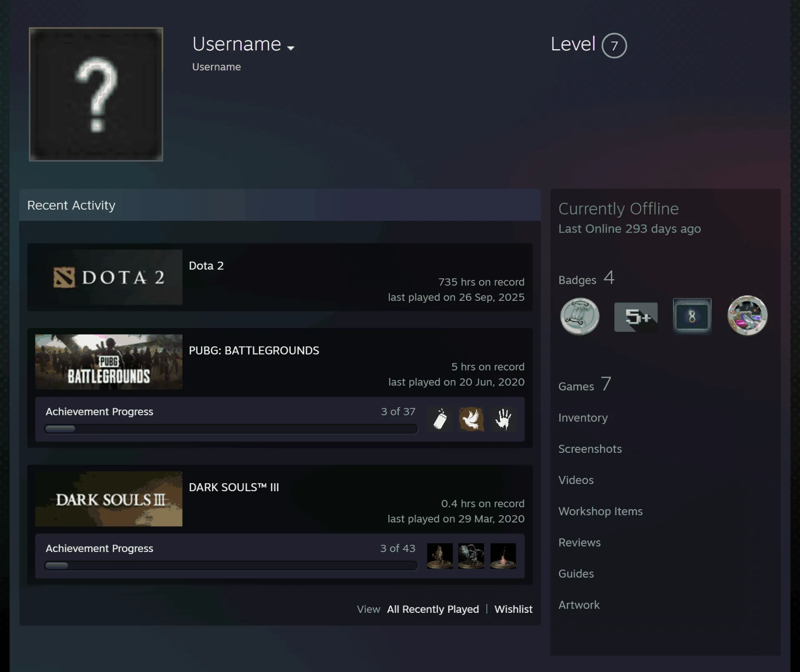Click the first Dark Souls III achievement icon
Image resolution: width=800 pixels, height=672 pixels.
(x=440, y=556)
